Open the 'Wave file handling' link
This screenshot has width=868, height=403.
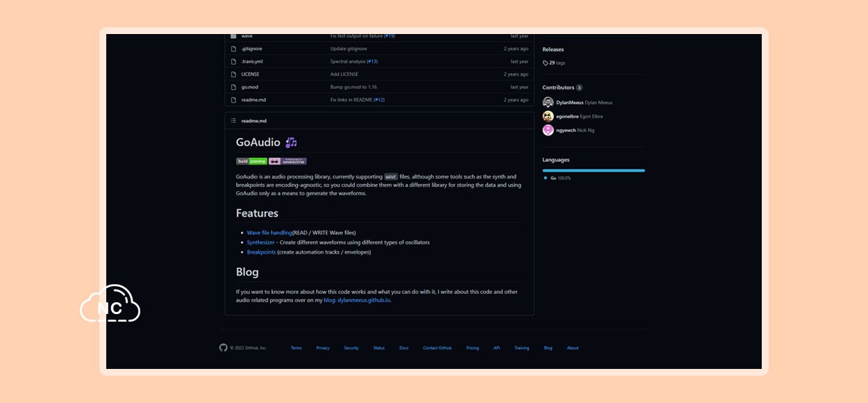click(269, 233)
